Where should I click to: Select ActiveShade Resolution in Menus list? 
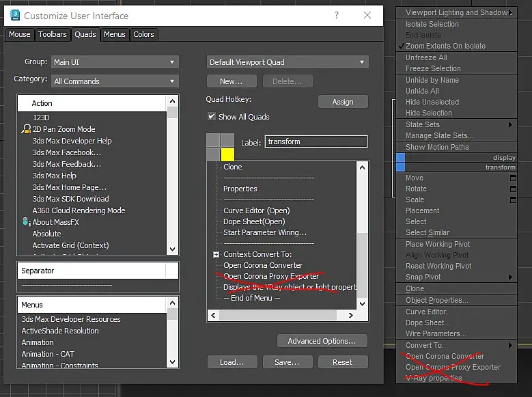click(x=60, y=331)
